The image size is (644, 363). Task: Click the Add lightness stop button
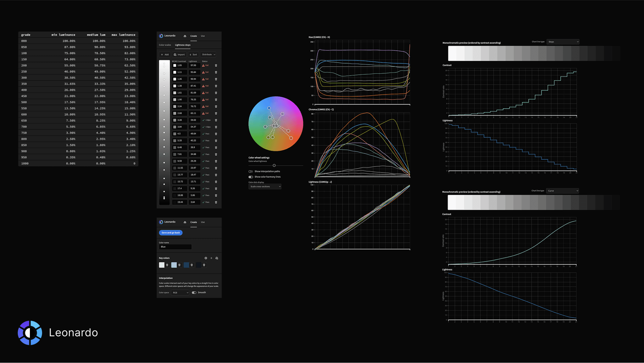[x=165, y=55]
